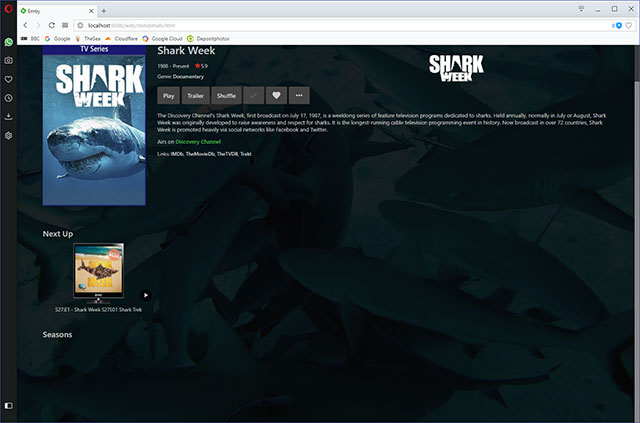Screen dimensions: 640x423
Task: Play the Next Up episode via round play icon
Action: 146,295
